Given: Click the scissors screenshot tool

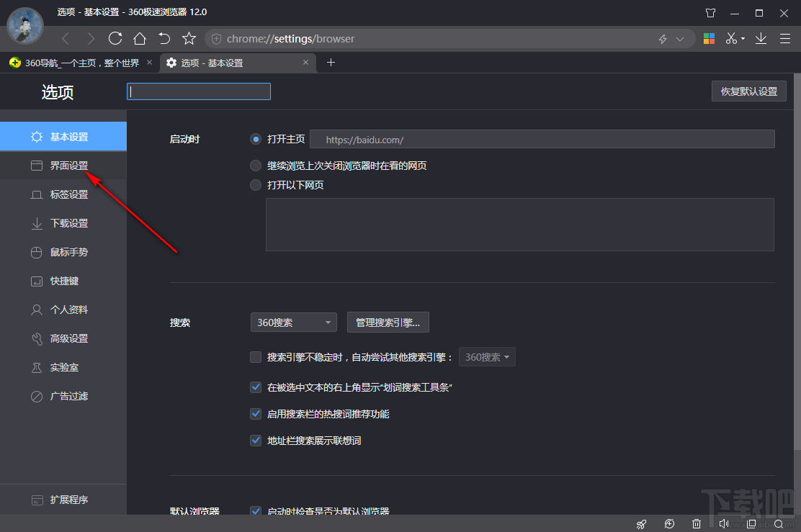Looking at the screenshot, I should [732, 38].
